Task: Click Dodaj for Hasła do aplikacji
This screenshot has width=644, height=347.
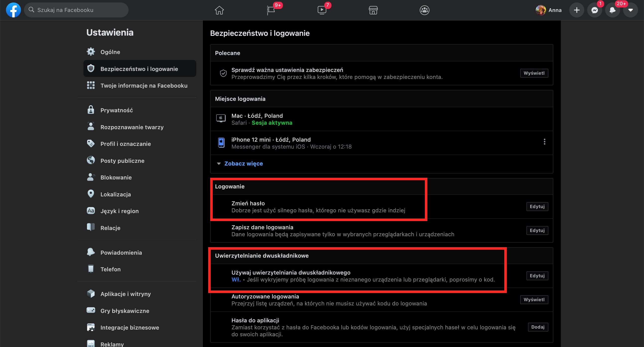Action: click(x=538, y=327)
